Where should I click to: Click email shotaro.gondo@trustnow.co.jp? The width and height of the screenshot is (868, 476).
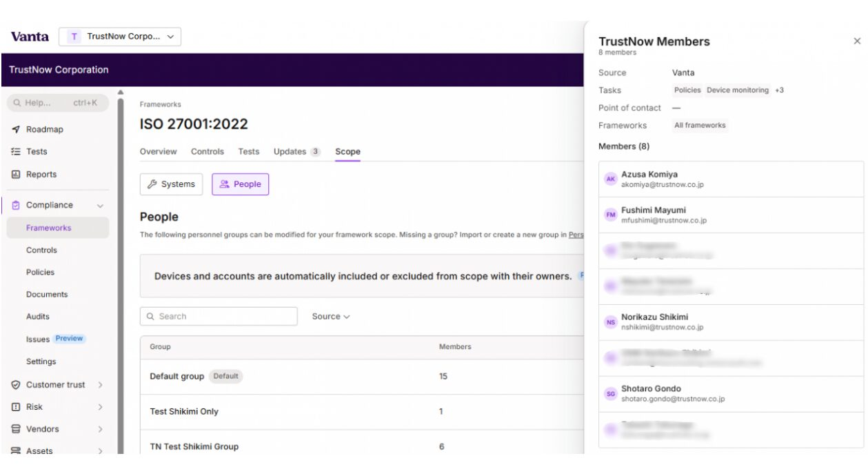[x=673, y=399]
